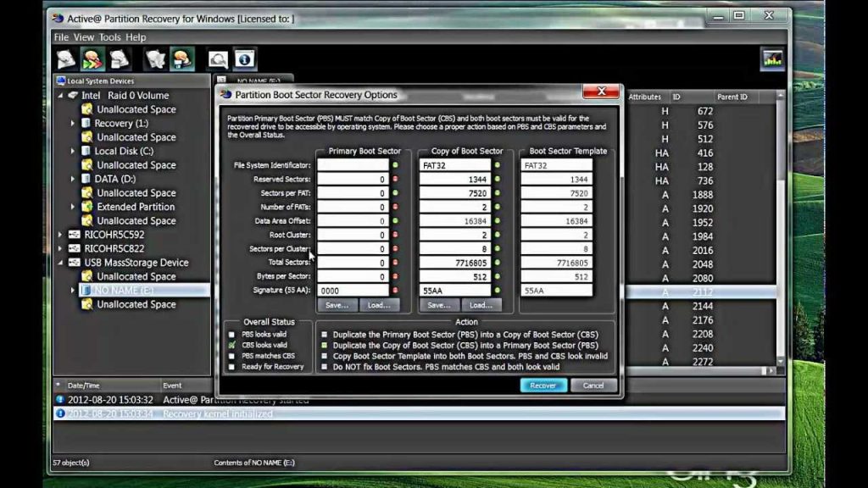Click the Local Disk (C:) partition icon
Image resolution: width=868 pixels, height=488 pixels.
click(x=86, y=151)
